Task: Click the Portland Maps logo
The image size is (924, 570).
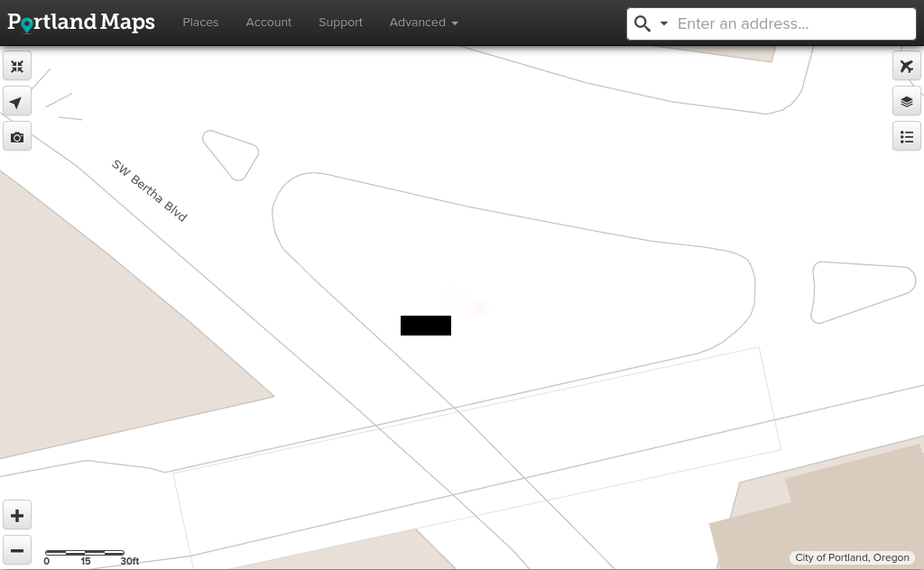Action: pos(81,23)
